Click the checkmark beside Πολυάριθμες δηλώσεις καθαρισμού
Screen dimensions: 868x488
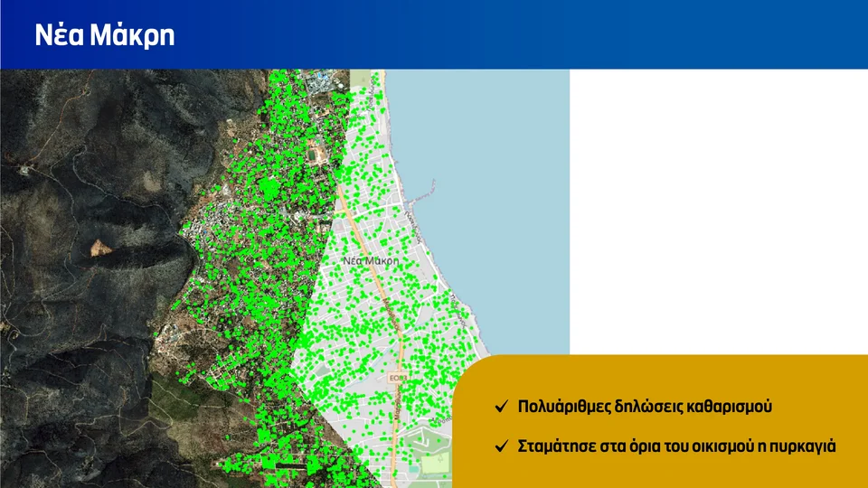coord(502,407)
